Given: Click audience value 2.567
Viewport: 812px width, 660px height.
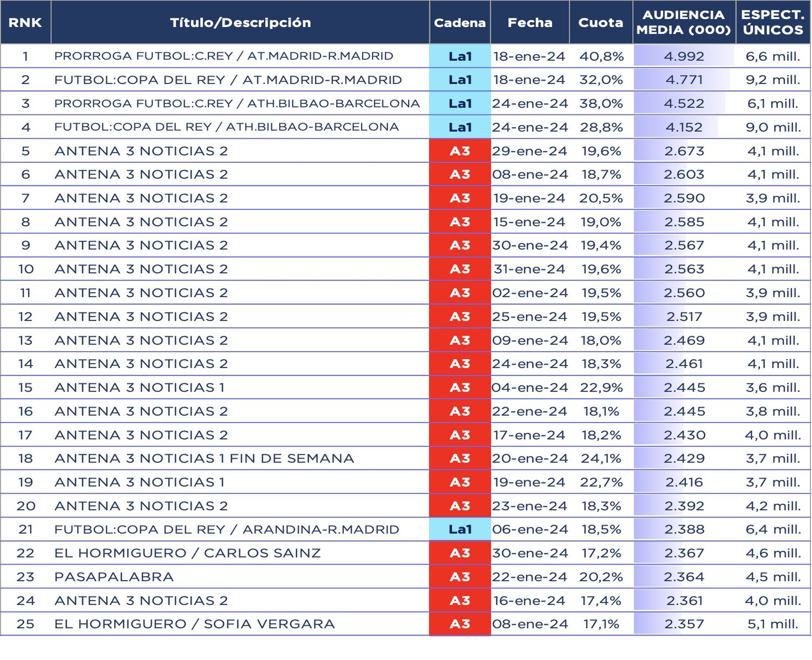Looking at the screenshot, I should [684, 245].
